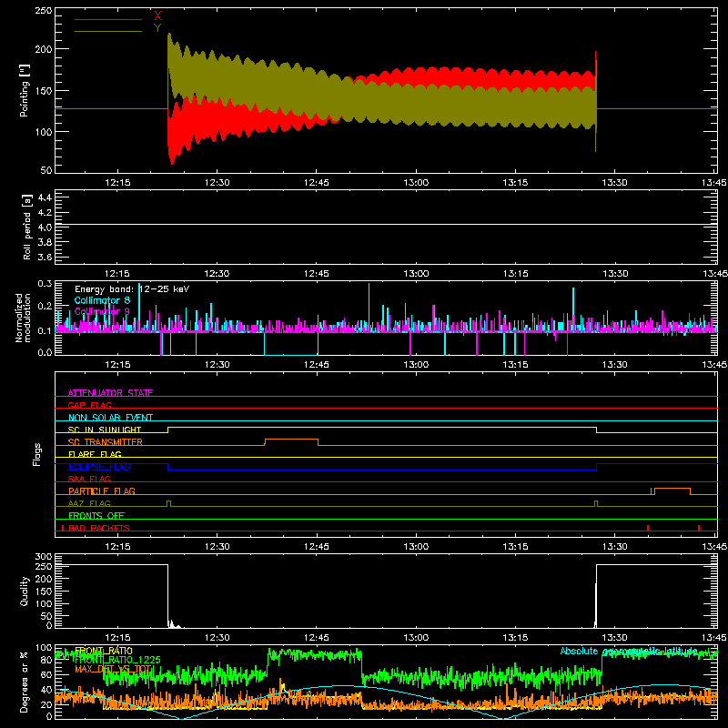Image resolution: width=728 pixels, height=728 pixels.
Task: Click the red X legend label
Action: pyautogui.click(x=157, y=16)
